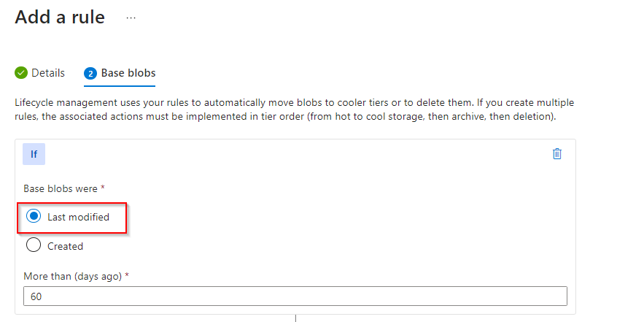Click the Base blobs were field label
This screenshot has width=644, height=322.
[x=61, y=188]
